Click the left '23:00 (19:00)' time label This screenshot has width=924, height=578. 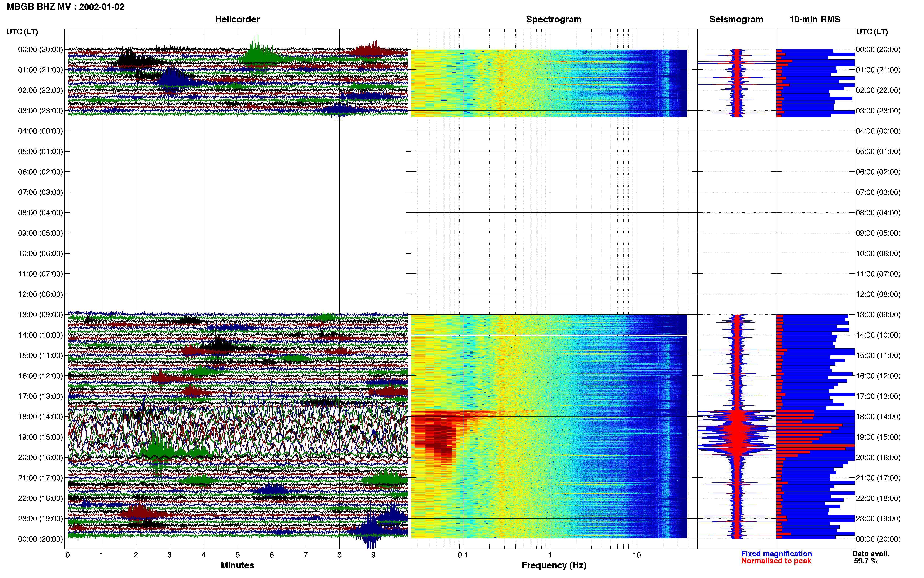point(40,519)
